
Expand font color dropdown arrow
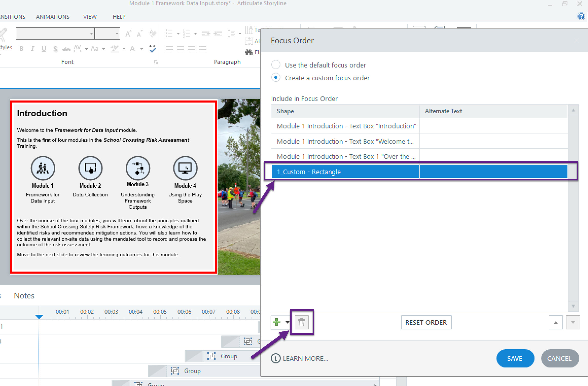click(x=141, y=49)
